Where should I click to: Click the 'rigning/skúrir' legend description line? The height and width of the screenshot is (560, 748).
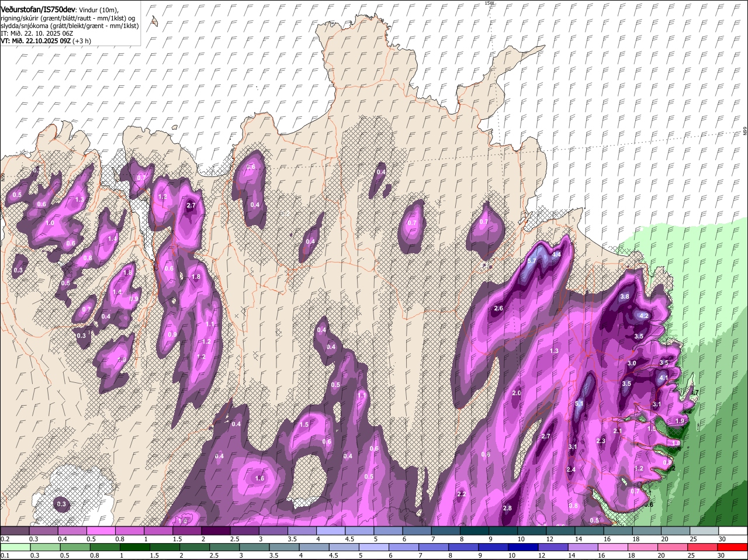click(68, 18)
